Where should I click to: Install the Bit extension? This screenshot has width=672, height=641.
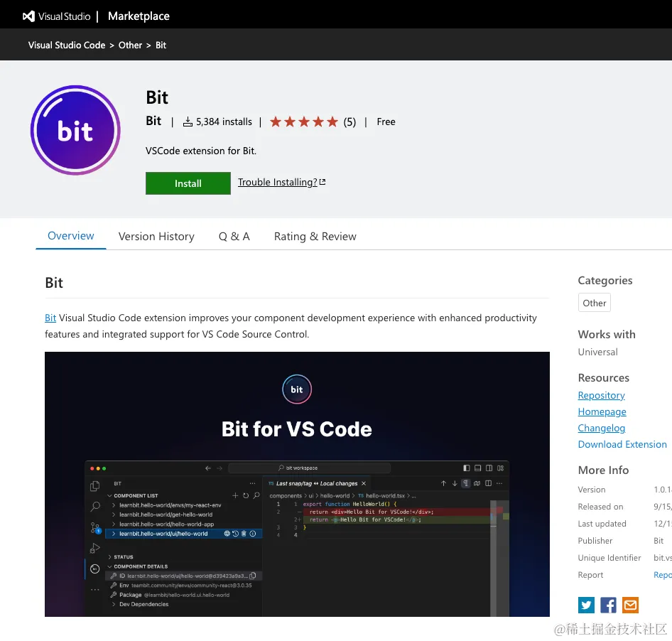(x=188, y=183)
